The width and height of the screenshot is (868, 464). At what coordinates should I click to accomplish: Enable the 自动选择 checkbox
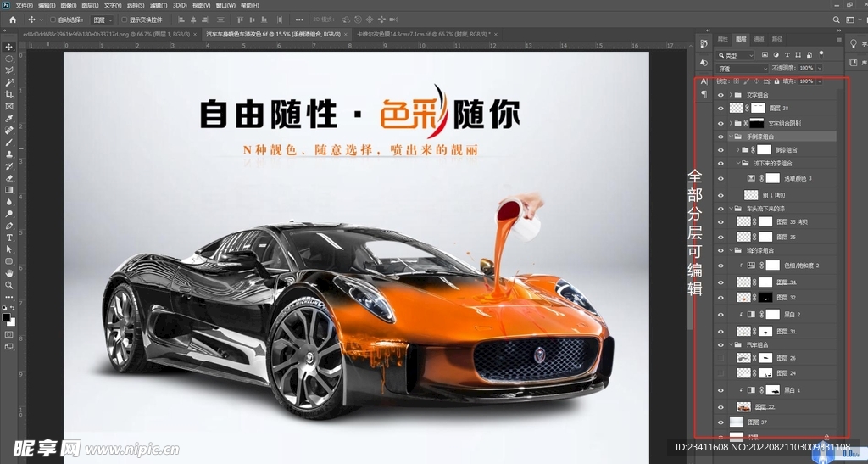point(53,20)
